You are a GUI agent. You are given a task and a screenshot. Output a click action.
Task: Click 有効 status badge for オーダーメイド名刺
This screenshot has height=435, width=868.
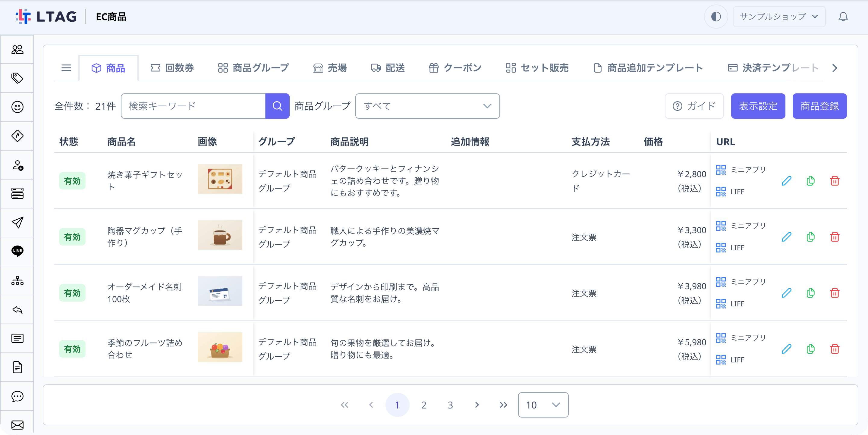(72, 293)
